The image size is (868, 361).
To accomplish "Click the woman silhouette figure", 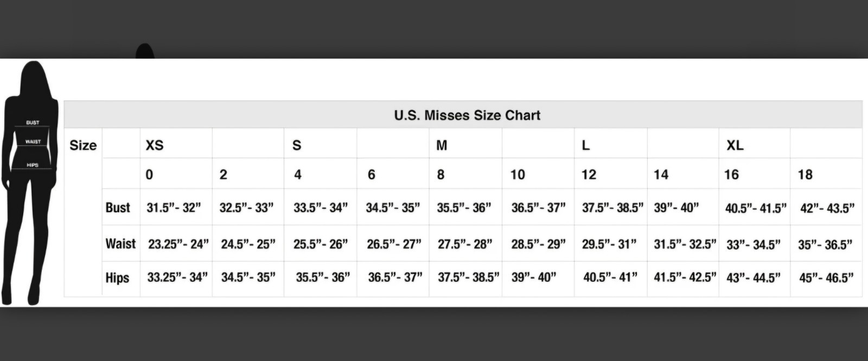I will pyautogui.click(x=30, y=182).
